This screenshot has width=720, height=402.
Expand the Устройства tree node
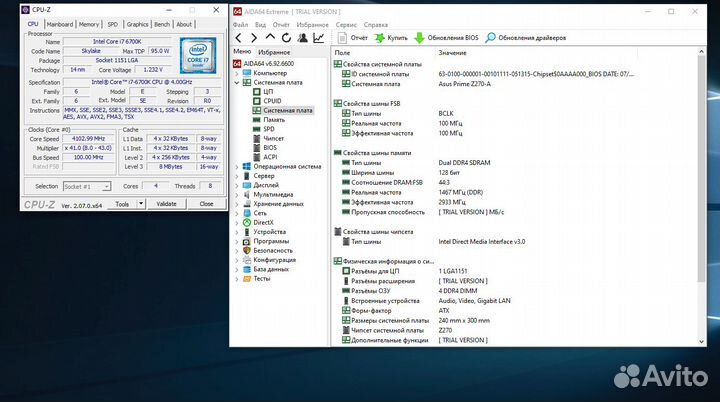[x=237, y=232]
